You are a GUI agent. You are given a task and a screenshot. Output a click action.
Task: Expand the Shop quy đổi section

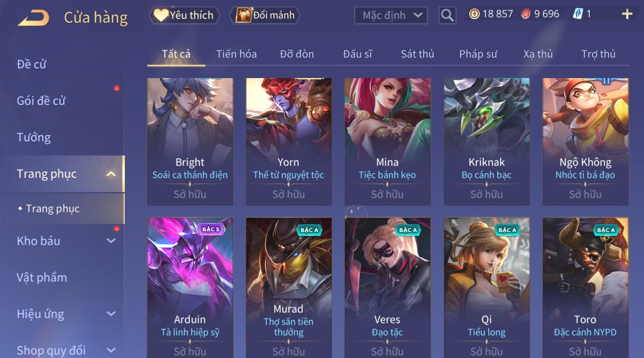111,350
